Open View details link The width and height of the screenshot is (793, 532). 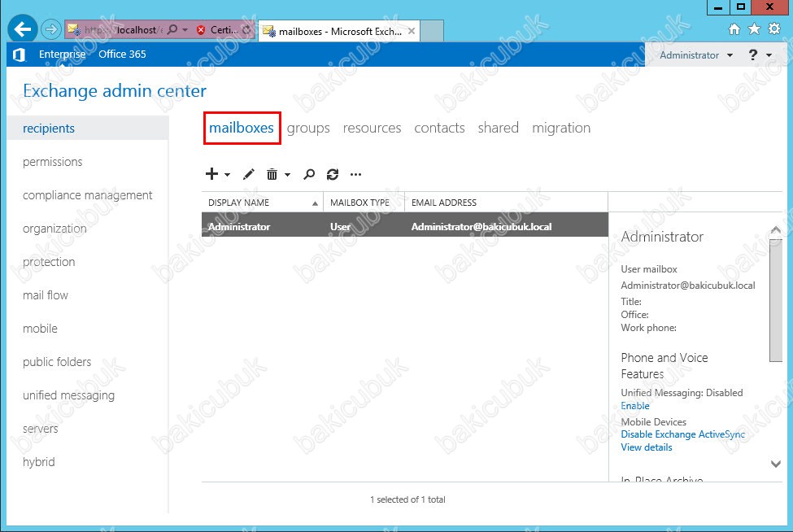pos(647,447)
